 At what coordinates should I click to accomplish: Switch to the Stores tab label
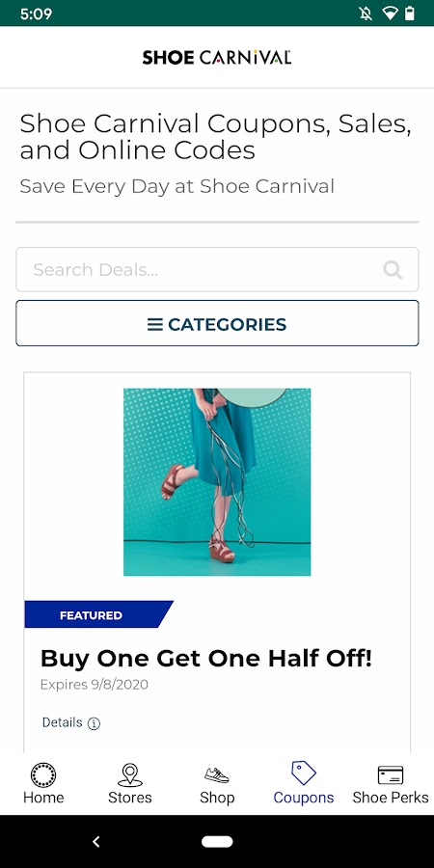(x=130, y=798)
